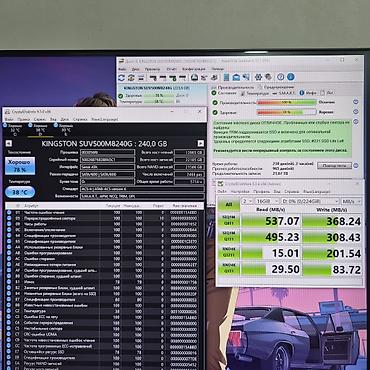Open the gear configuration icon in Hard Disk Sentinel toolbar
The height and width of the screenshot is (370, 370).
pyautogui.click(x=258, y=77)
